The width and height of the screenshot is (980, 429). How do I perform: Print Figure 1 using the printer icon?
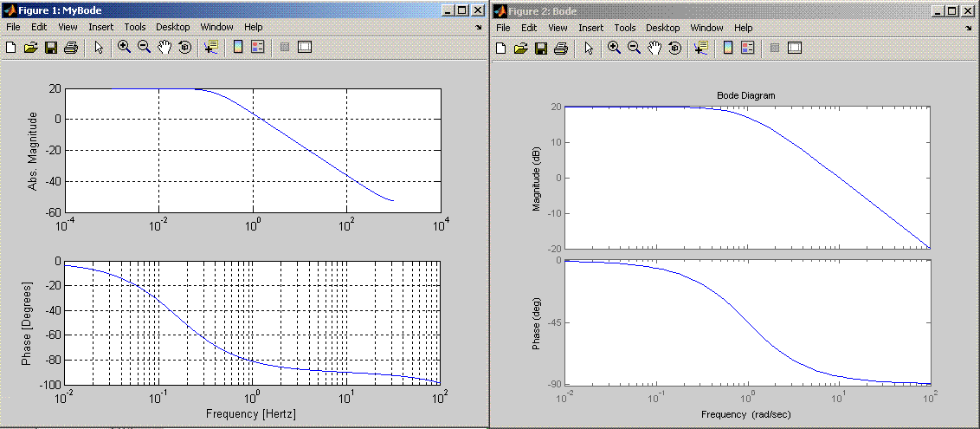pyautogui.click(x=71, y=48)
